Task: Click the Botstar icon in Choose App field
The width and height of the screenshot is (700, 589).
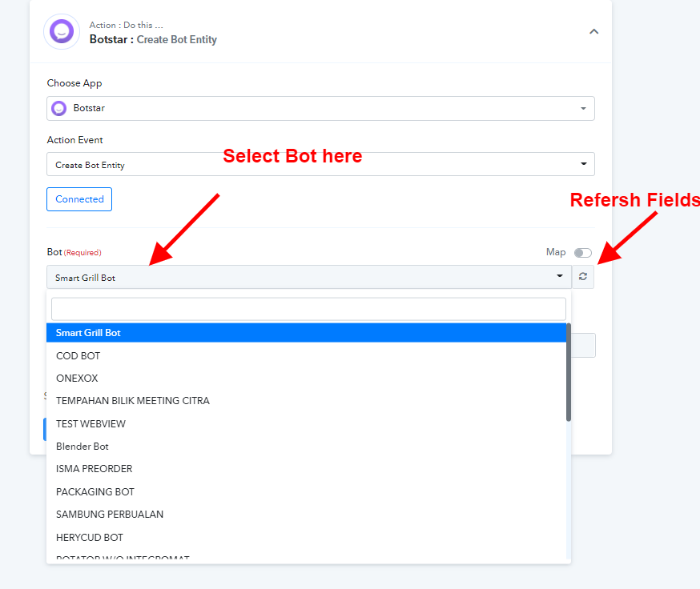Action: pyautogui.click(x=59, y=108)
